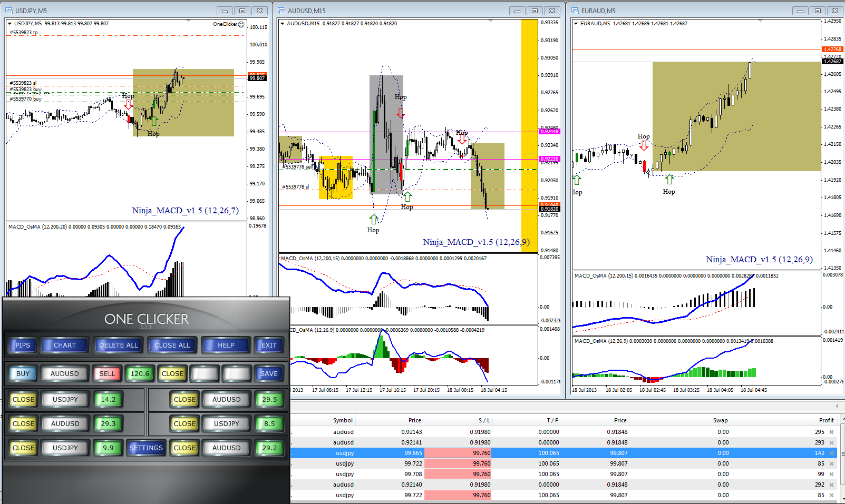Image resolution: width=845 pixels, height=504 pixels.
Task: Open SETTINGS in the One Clicker panel
Action: [146, 448]
